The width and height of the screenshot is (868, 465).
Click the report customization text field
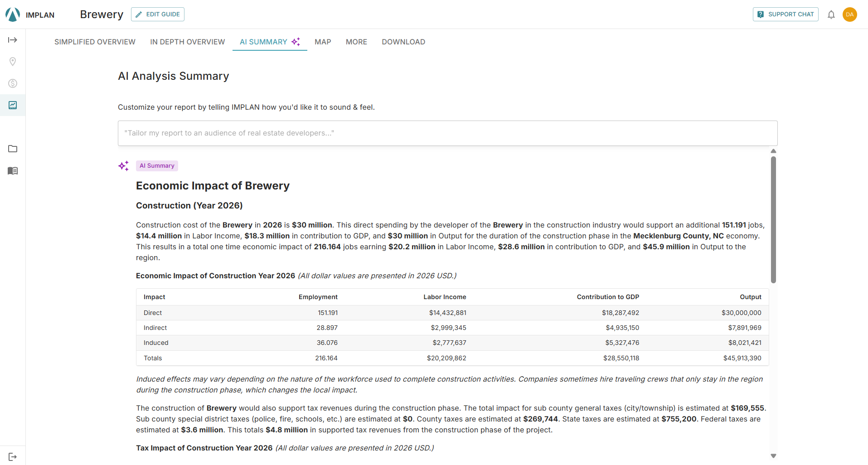point(447,133)
